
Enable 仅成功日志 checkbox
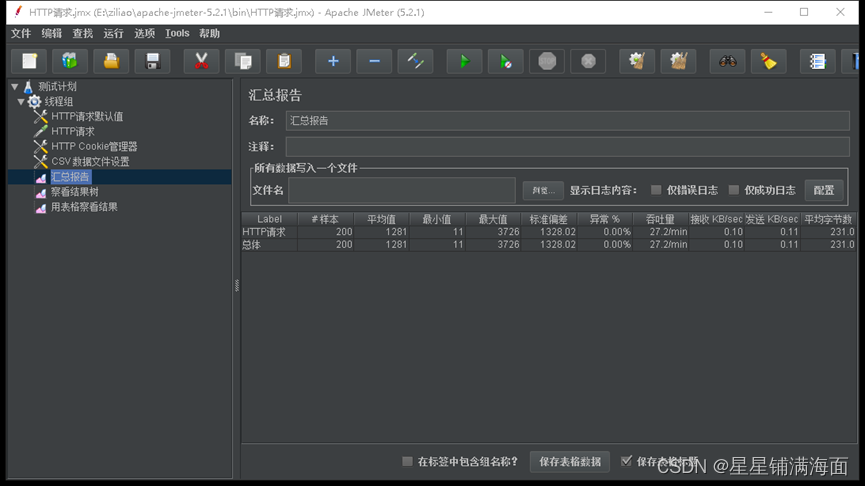tap(734, 190)
